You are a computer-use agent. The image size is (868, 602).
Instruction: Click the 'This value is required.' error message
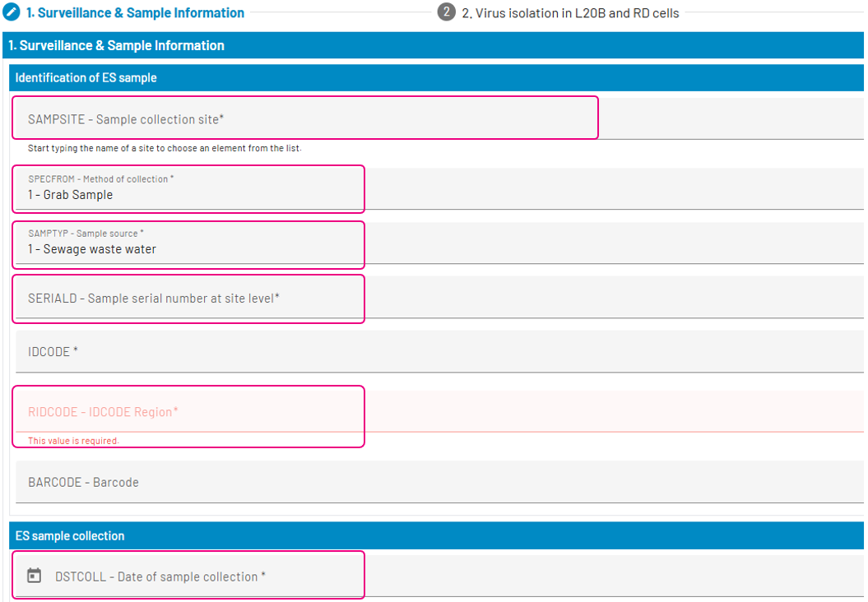73,441
